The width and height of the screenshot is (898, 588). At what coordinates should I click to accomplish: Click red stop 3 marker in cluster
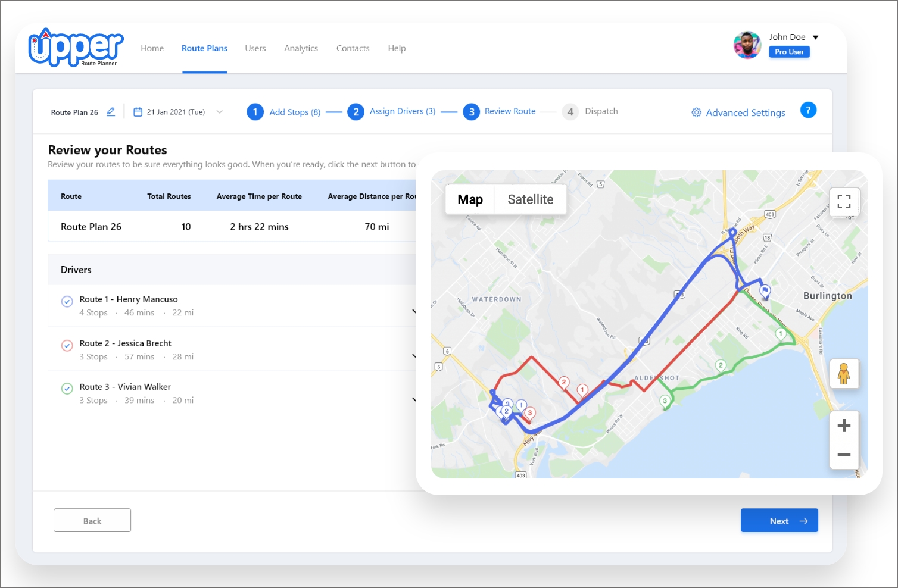click(x=529, y=414)
